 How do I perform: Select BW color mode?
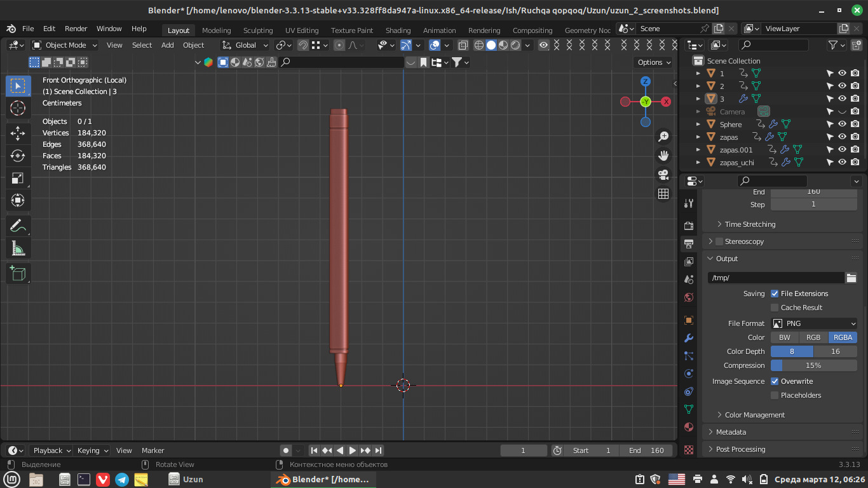[785, 337]
